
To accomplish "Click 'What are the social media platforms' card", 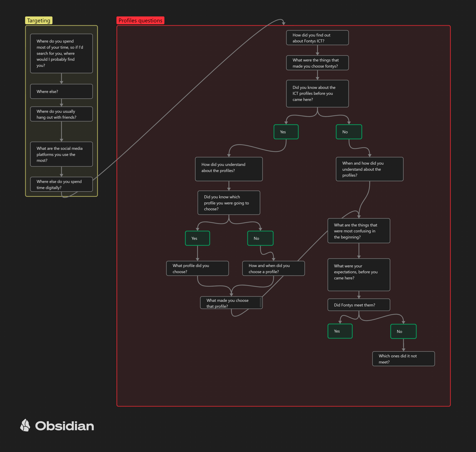I will click(61, 154).
